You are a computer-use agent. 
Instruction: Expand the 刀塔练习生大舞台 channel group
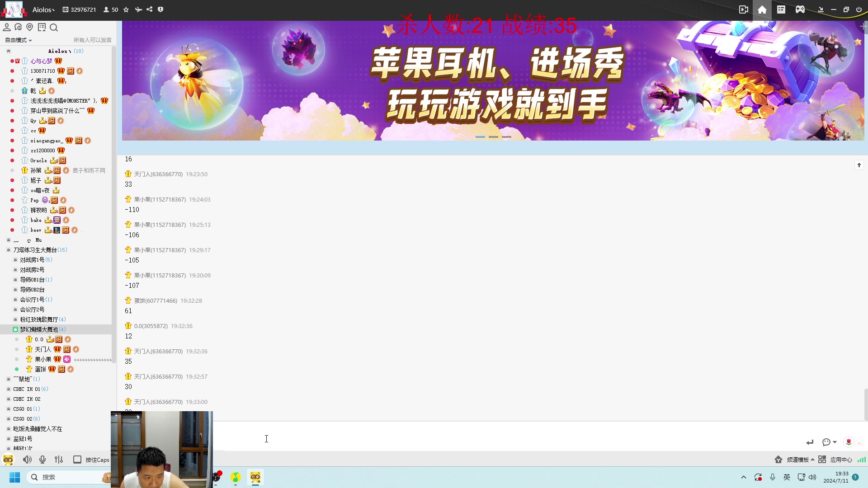8,250
